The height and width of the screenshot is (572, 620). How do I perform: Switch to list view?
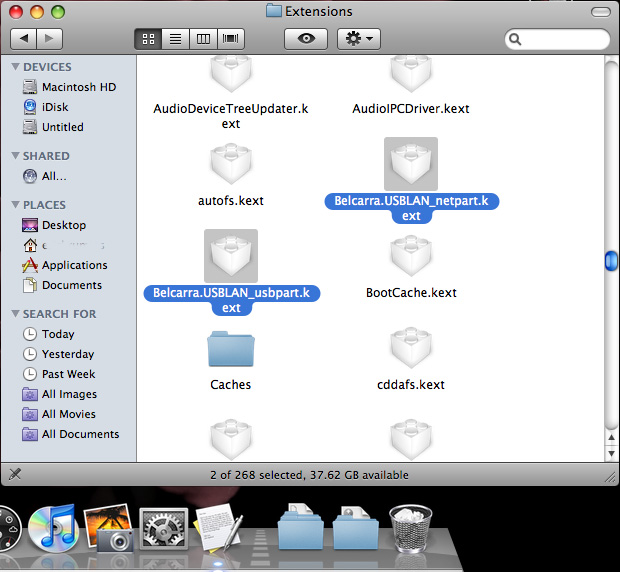click(x=176, y=39)
